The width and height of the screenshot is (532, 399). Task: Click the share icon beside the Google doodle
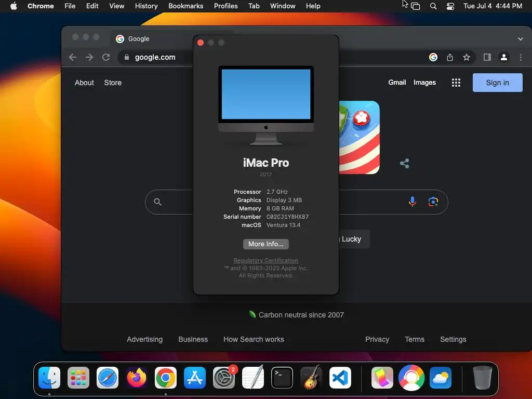[x=404, y=164]
